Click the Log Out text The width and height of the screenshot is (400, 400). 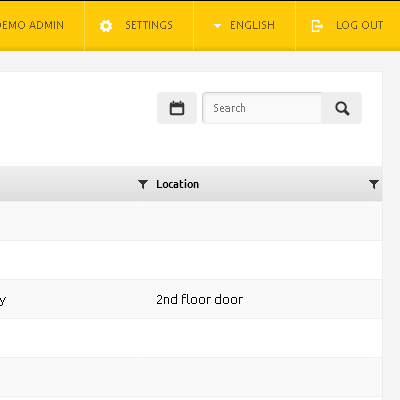click(x=359, y=25)
